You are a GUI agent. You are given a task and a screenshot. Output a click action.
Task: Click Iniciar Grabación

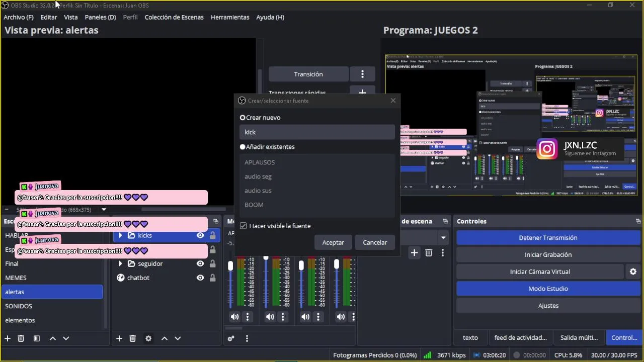click(548, 255)
